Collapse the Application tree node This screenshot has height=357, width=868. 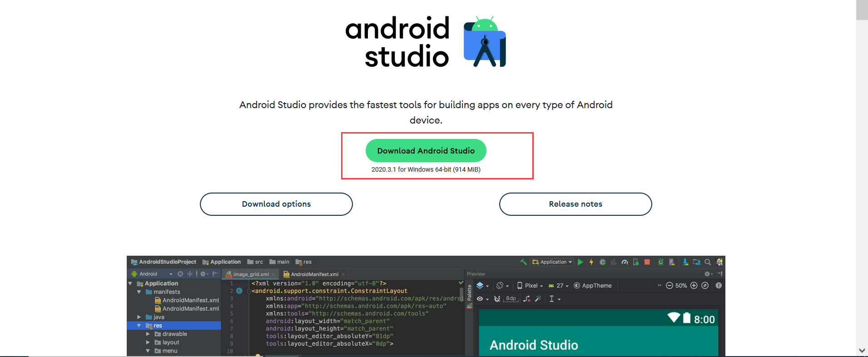[130, 283]
